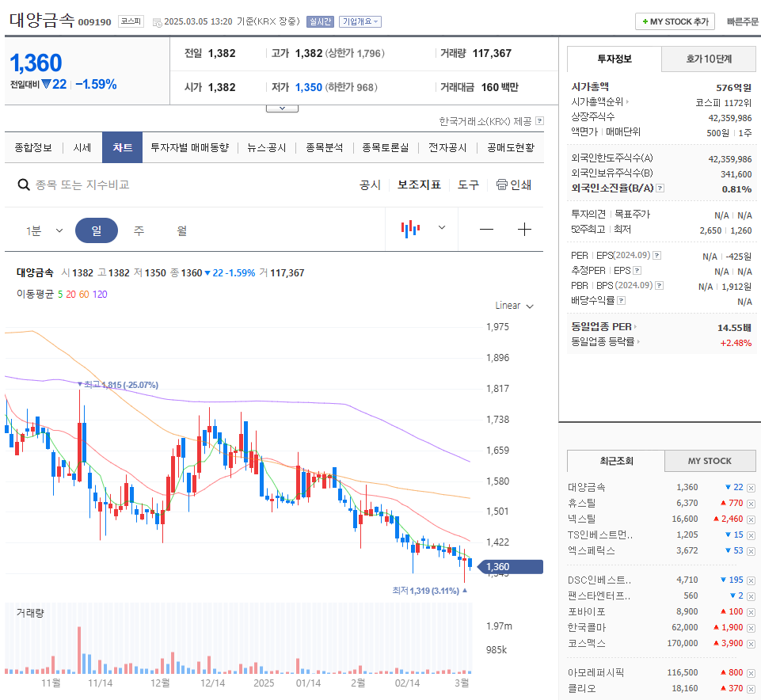Click the MY STOCK 추가 button
Screen dimensions: 761x700
point(675,22)
